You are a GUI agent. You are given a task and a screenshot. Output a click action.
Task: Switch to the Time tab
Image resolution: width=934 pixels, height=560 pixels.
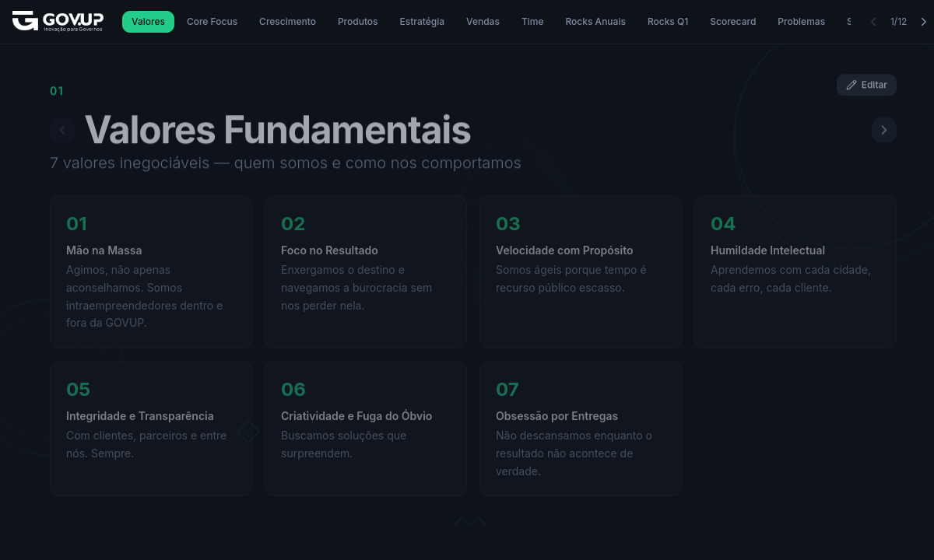(532, 22)
